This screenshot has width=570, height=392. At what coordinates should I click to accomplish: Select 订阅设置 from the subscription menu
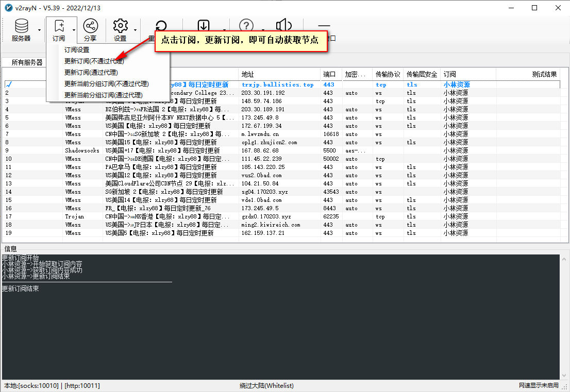click(77, 50)
